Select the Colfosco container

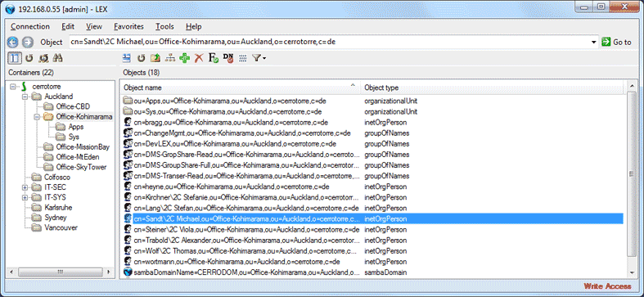tap(57, 177)
